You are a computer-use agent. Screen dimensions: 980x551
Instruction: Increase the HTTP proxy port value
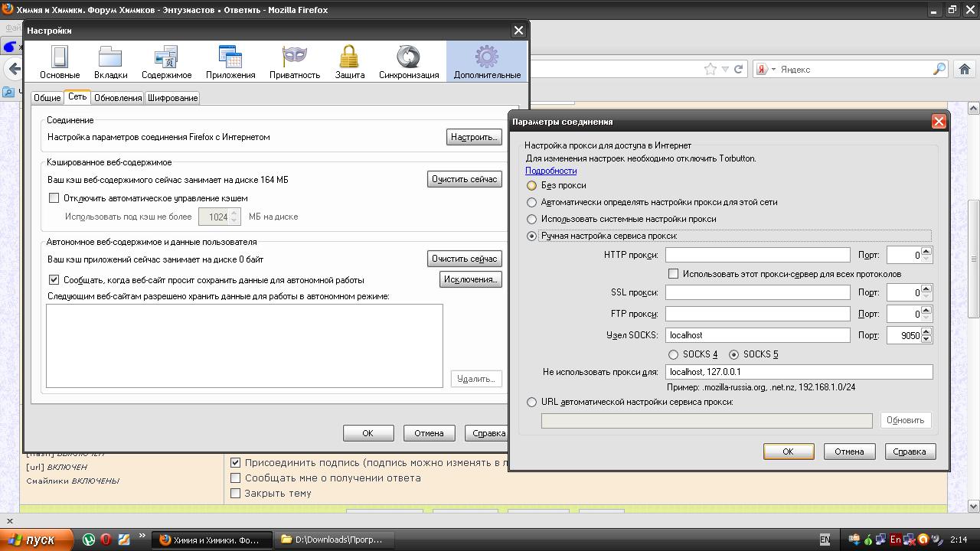coord(927,251)
